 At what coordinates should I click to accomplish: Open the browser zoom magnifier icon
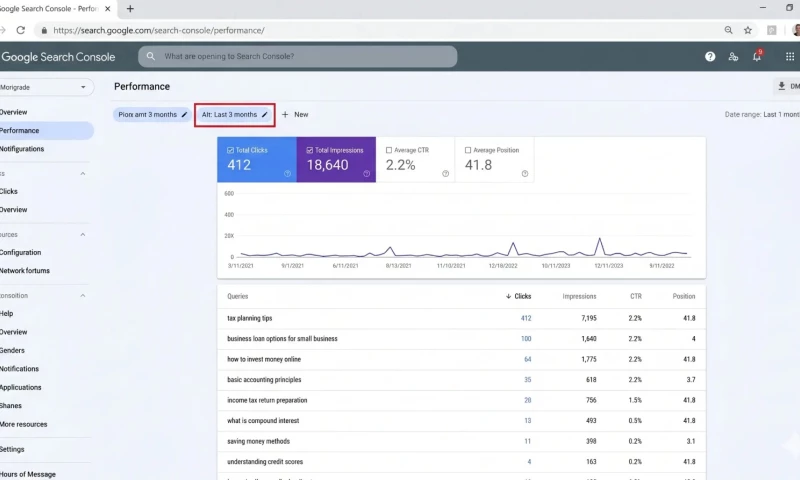[729, 30]
